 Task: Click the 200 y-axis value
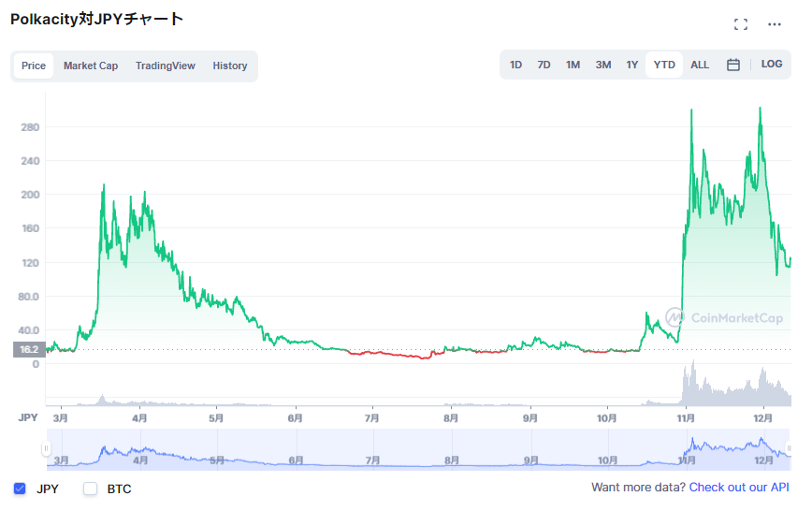click(x=30, y=195)
